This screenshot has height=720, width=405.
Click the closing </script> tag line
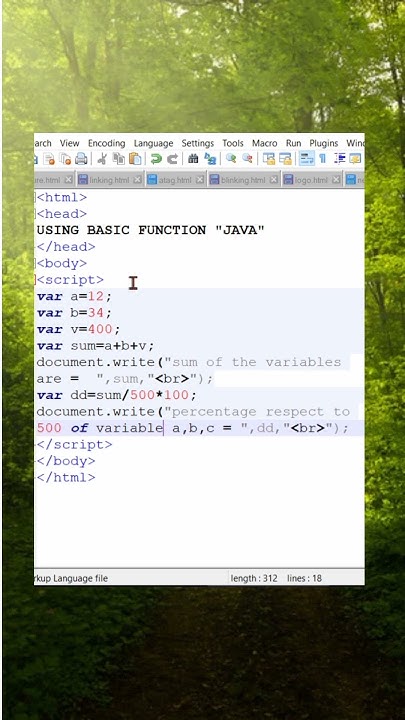click(x=74, y=445)
